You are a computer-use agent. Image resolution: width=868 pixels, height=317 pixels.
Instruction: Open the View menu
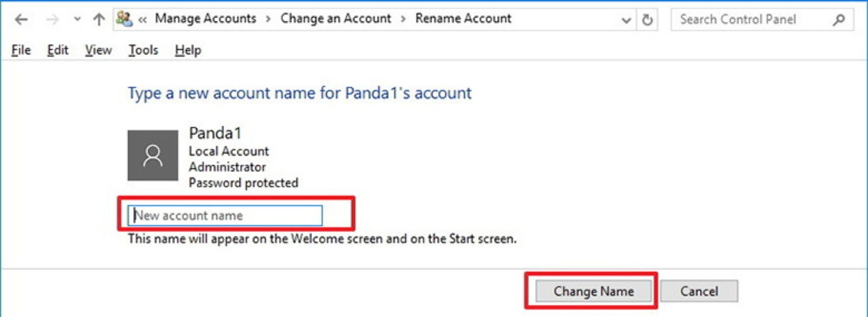click(x=98, y=50)
